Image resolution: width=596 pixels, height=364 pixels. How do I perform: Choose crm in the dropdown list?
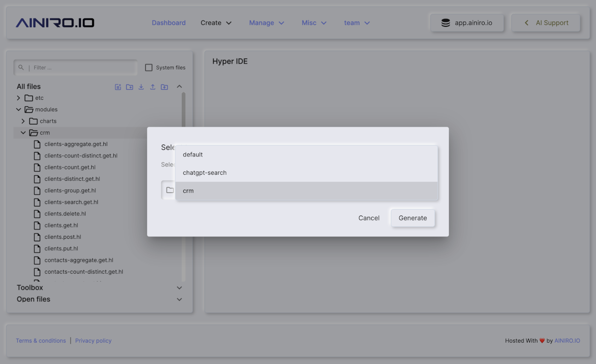point(306,191)
